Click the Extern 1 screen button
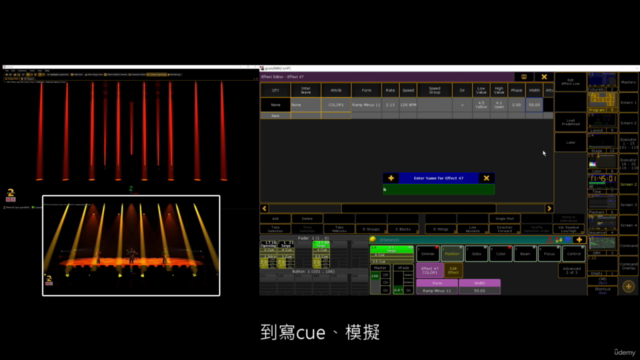 629,102
